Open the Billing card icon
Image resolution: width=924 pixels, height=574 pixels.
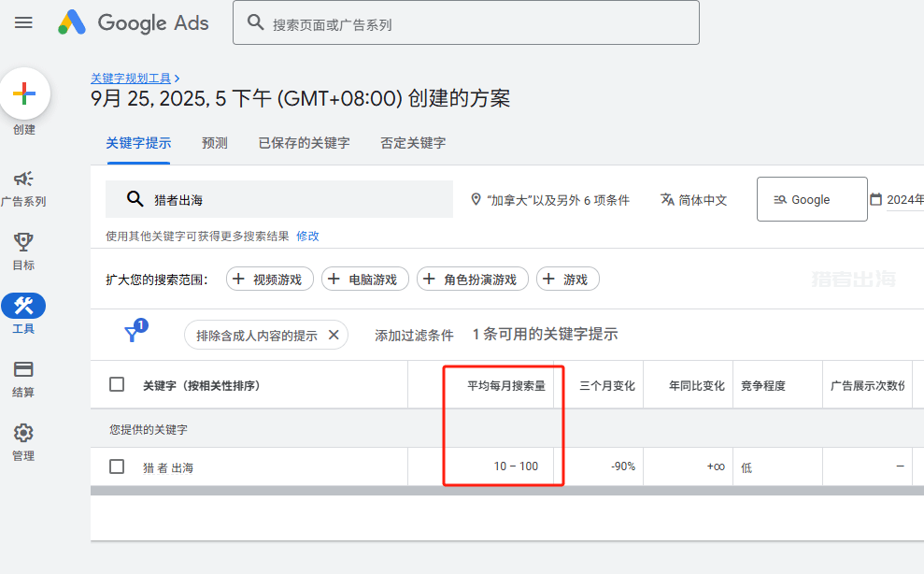pos(23,369)
